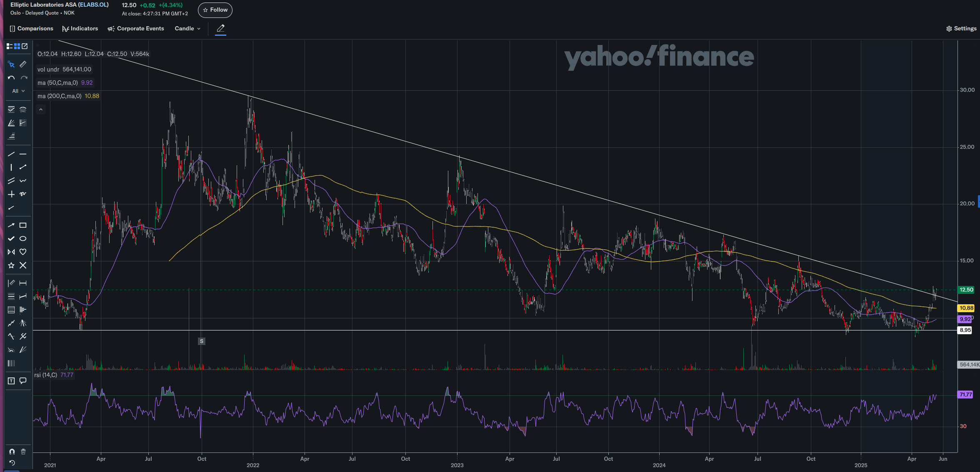
Task: Click the ma (200,C,ma,0) indicator label
Action: coord(59,96)
